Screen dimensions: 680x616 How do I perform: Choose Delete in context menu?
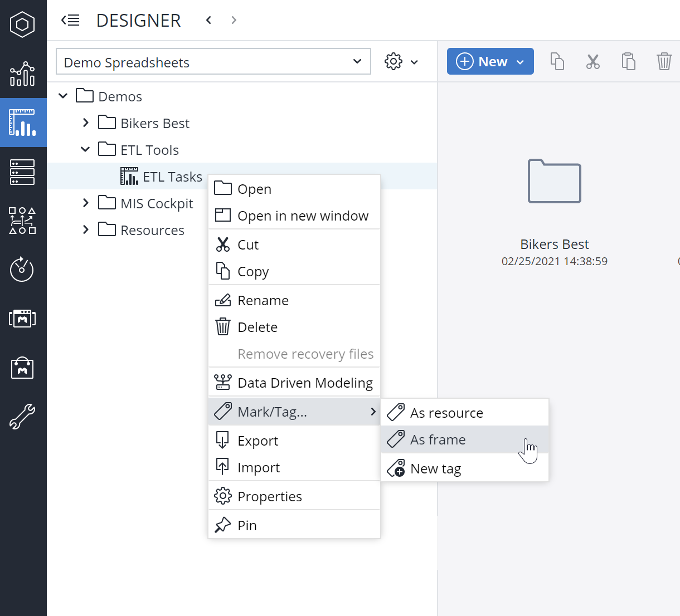click(x=294, y=327)
